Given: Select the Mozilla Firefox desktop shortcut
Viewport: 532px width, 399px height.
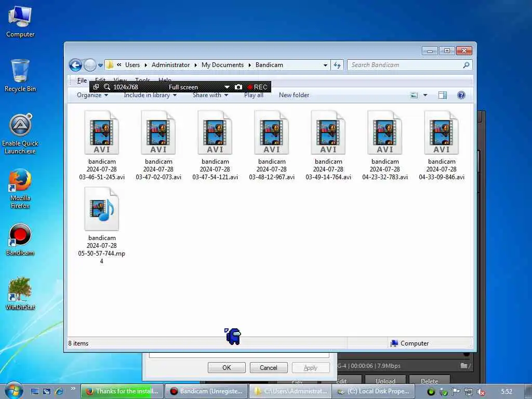Looking at the screenshot, I should tap(20, 188).
